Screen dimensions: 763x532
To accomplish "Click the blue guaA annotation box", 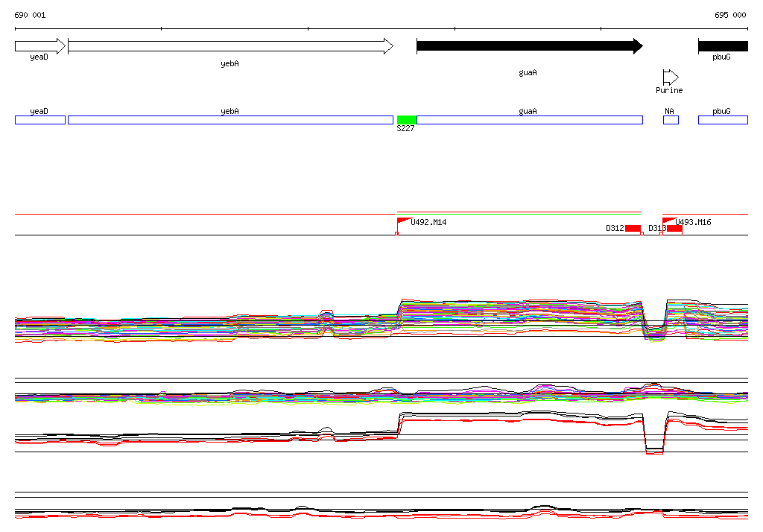I will coord(530,120).
